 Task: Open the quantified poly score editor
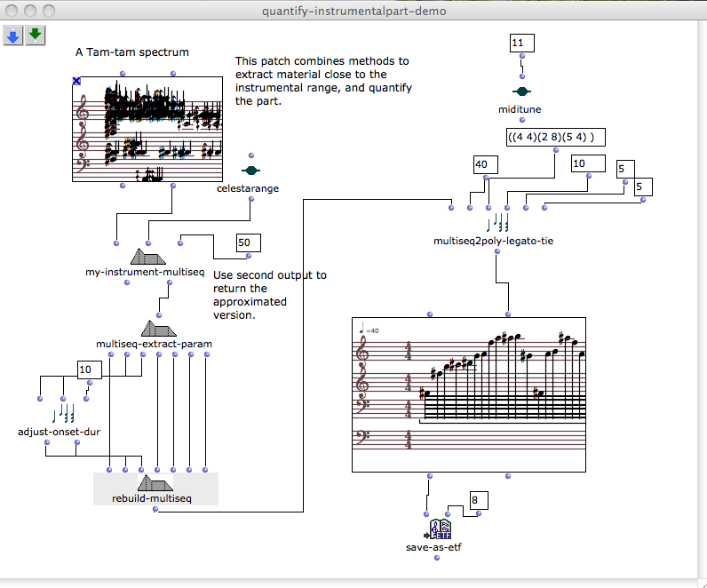coord(469,395)
